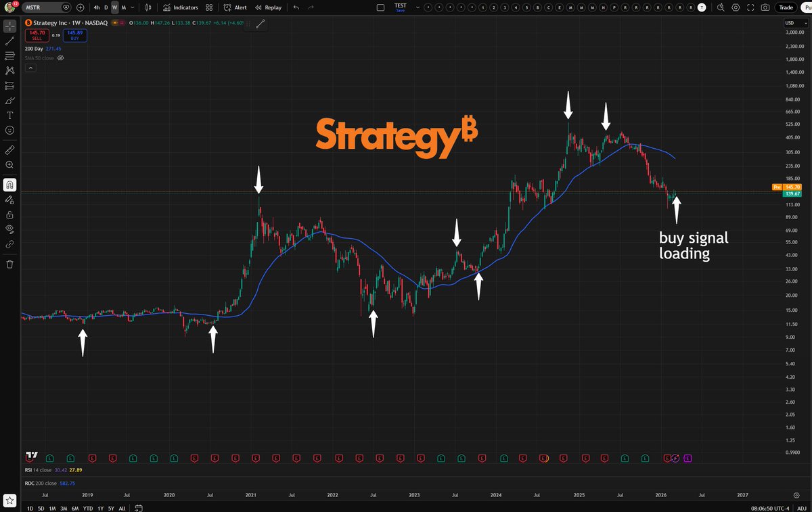Activate the zoom in tool
The width and height of the screenshot is (812, 512).
(10, 164)
